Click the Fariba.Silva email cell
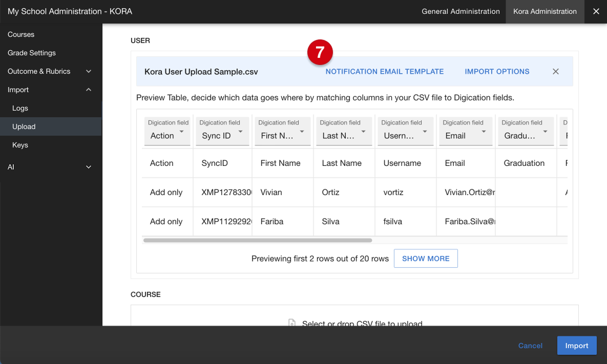Viewport: 607px width, 364px height. (x=466, y=221)
